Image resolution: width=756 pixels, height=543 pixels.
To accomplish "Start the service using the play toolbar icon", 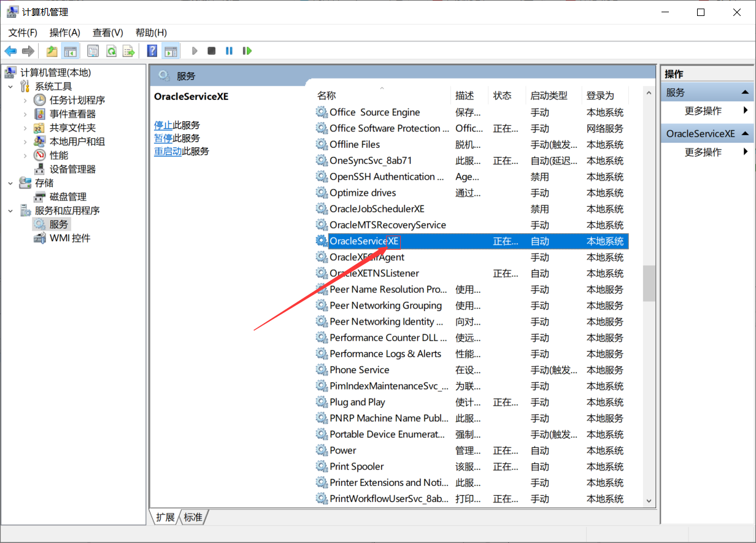I will tap(195, 51).
